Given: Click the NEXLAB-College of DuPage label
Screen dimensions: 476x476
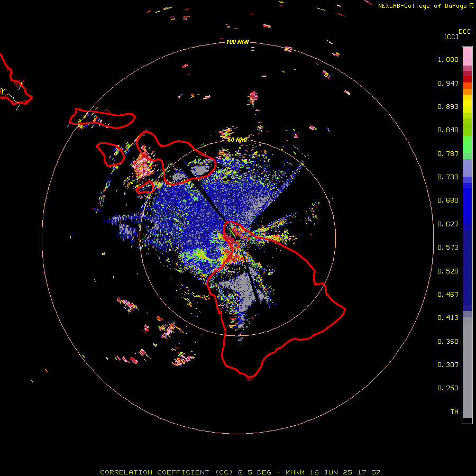Looking at the screenshot, I should coord(422,6).
